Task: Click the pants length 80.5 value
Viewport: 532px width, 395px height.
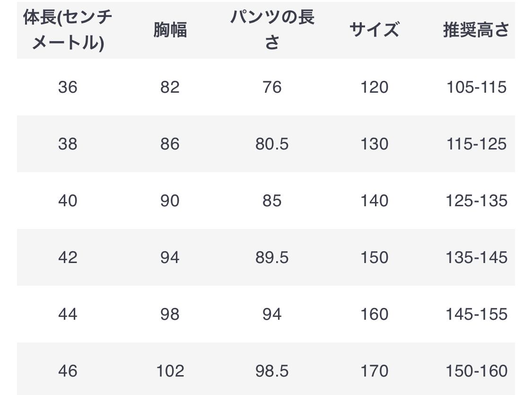Action: [272, 144]
